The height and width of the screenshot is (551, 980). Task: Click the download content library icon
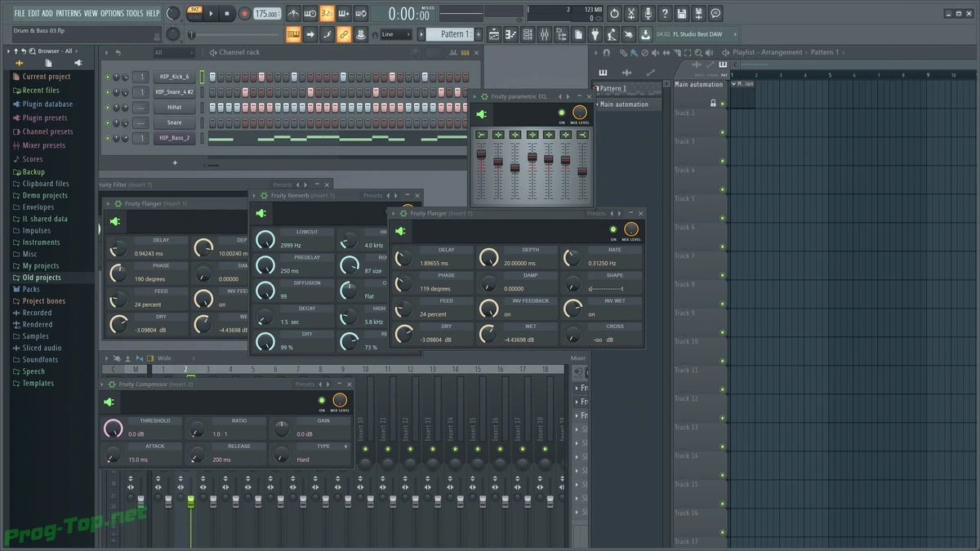(x=645, y=34)
